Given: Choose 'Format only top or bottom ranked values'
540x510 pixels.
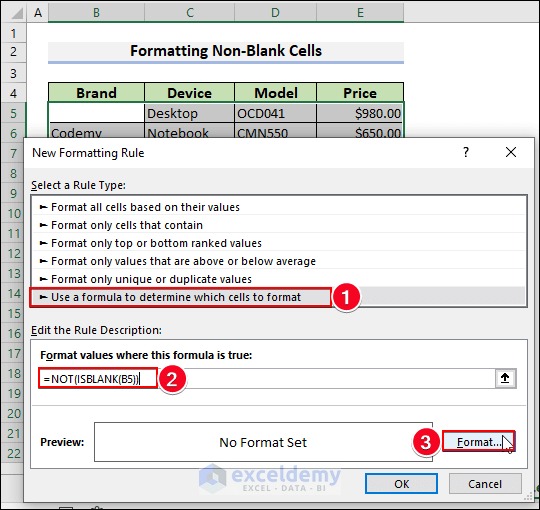Looking at the screenshot, I should coord(278,243).
